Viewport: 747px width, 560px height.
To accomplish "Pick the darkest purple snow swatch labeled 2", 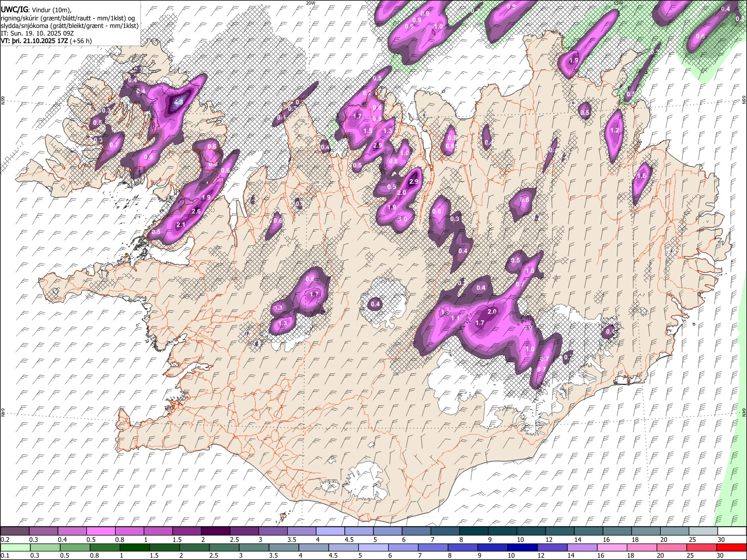I will coord(215,531).
